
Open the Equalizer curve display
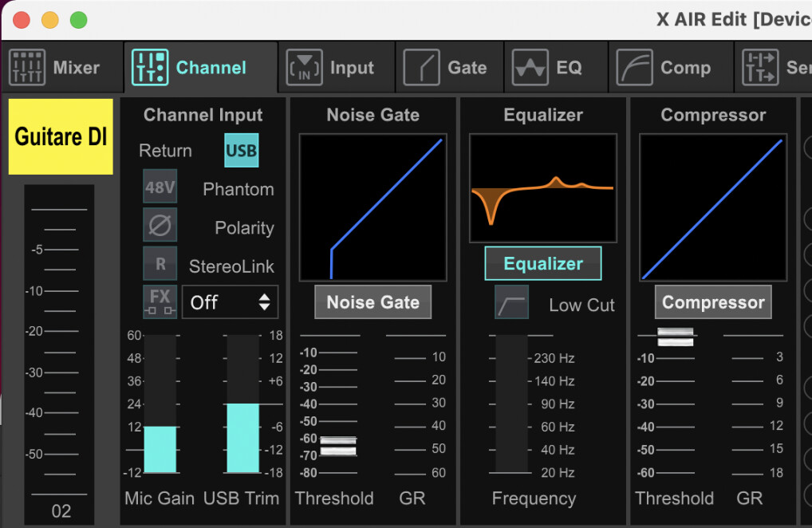(x=543, y=188)
